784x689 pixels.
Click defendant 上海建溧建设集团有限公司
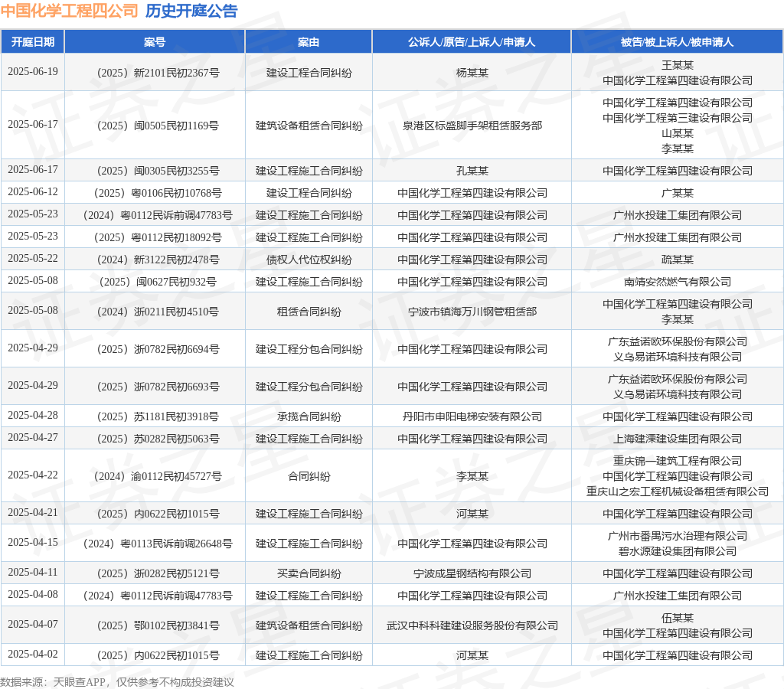[677, 439]
